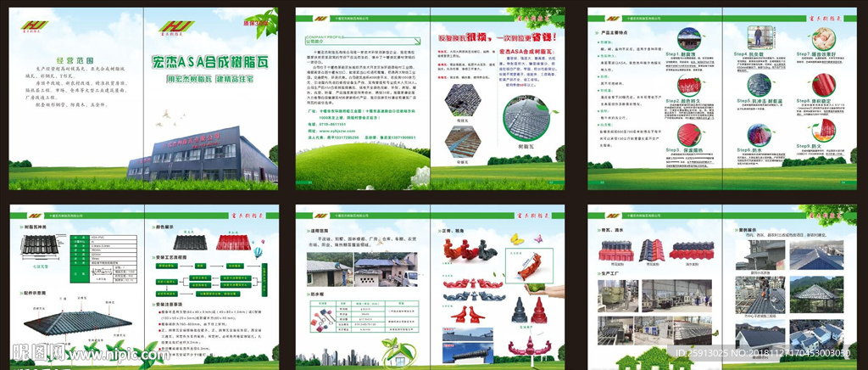Click the 电话 0719-8611151 phone line

(x=327, y=125)
